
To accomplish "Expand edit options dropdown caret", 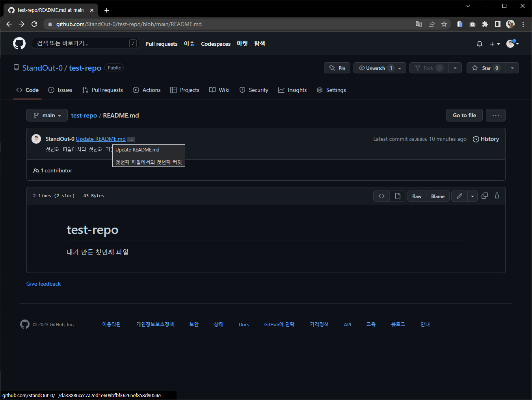I will (x=472, y=196).
